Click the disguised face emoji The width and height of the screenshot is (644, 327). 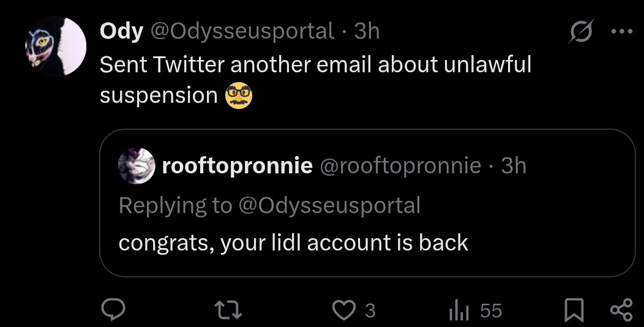[239, 96]
